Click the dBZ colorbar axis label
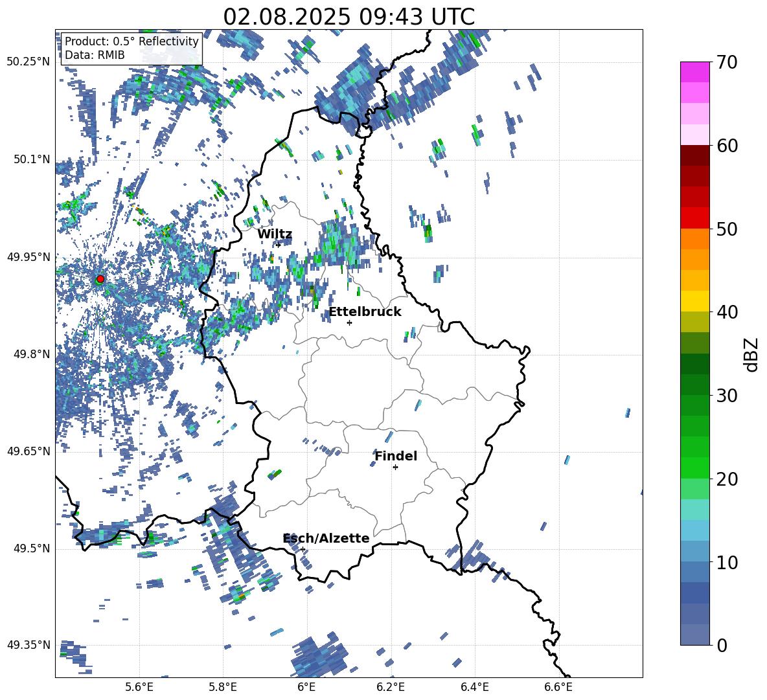The height and width of the screenshot is (700, 767). click(751, 354)
